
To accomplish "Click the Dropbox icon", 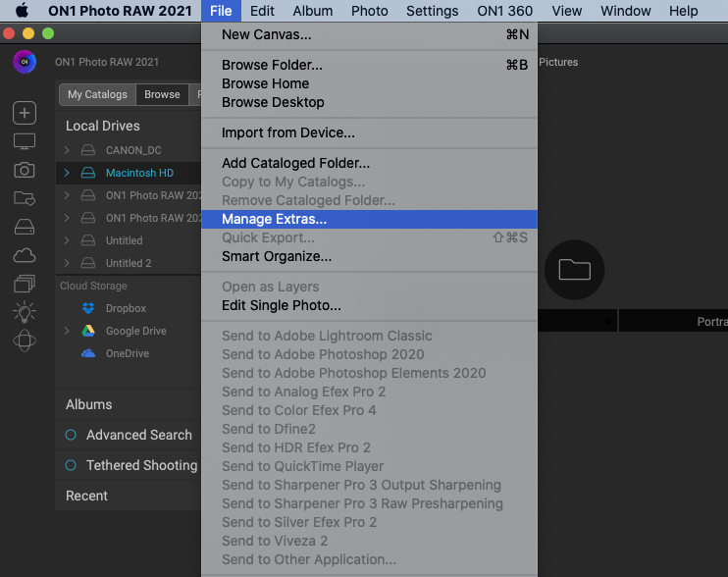I will 88,308.
